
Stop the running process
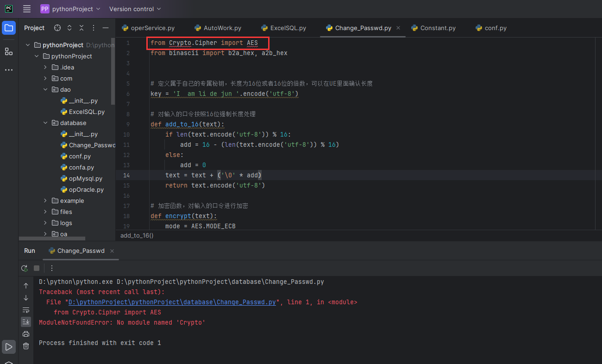click(37, 268)
